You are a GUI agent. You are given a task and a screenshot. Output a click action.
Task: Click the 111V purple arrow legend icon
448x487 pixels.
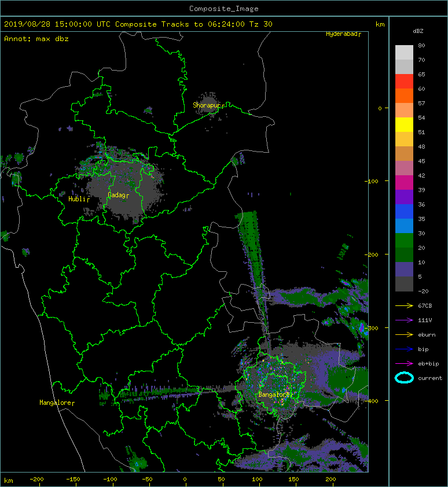tap(404, 320)
